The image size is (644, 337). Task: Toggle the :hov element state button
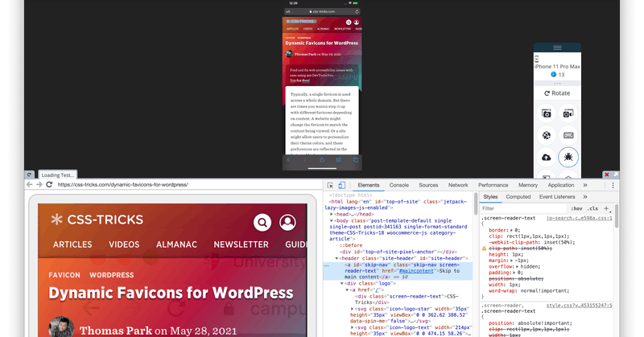click(x=576, y=208)
